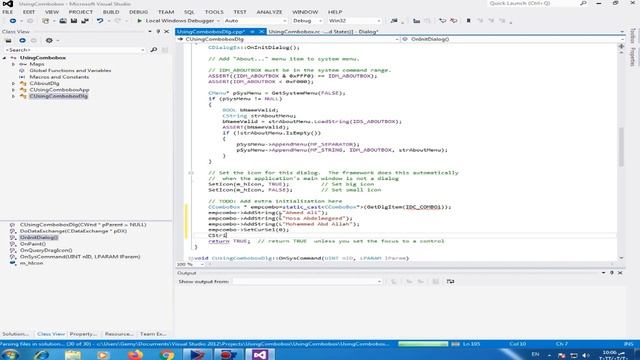Switch to the Solution Explorer tab
The image size is (640, 360).
point(16,334)
